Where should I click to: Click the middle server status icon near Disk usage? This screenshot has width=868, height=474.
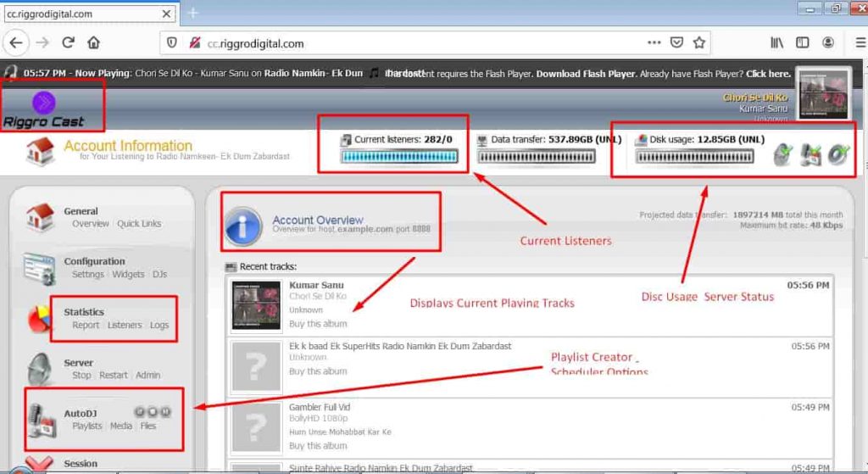click(x=811, y=154)
